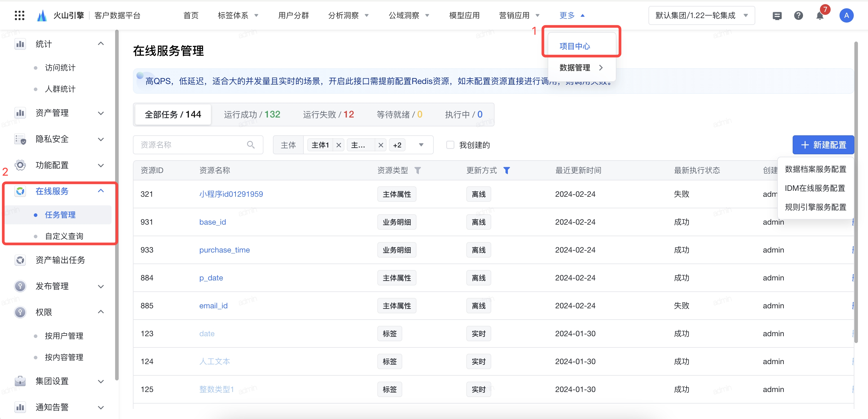
Task: Click the 发布管理 sidebar icon
Action: [20, 286]
